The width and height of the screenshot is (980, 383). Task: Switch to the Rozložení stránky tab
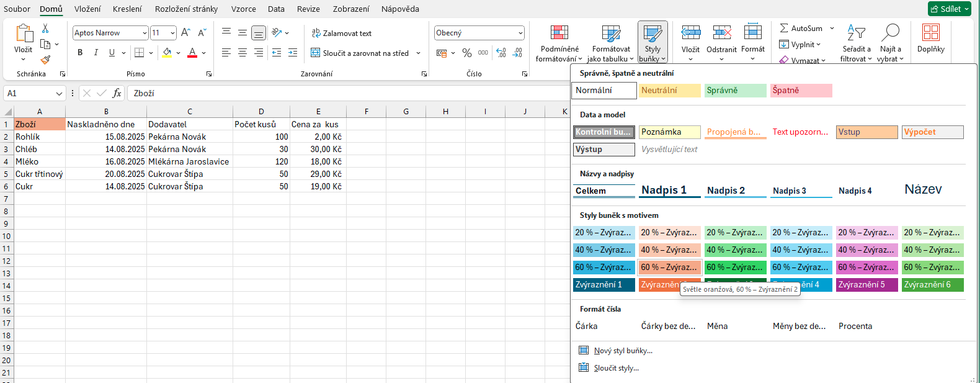tap(186, 9)
